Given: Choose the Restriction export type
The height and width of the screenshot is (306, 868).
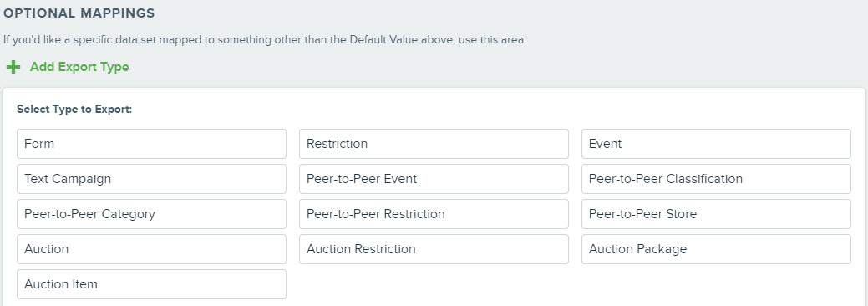Looking at the screenshot, I should tap(434, 144).
